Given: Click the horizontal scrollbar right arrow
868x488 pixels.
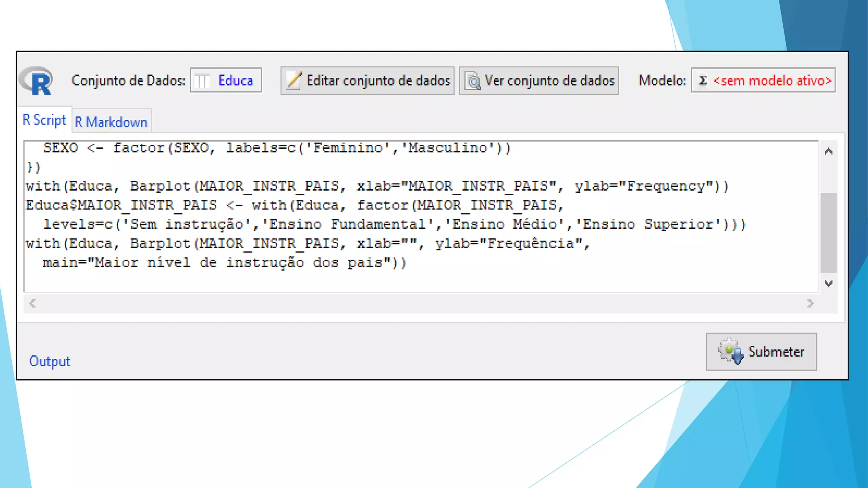Looking at the screenshot, I should tap(810, 303).
